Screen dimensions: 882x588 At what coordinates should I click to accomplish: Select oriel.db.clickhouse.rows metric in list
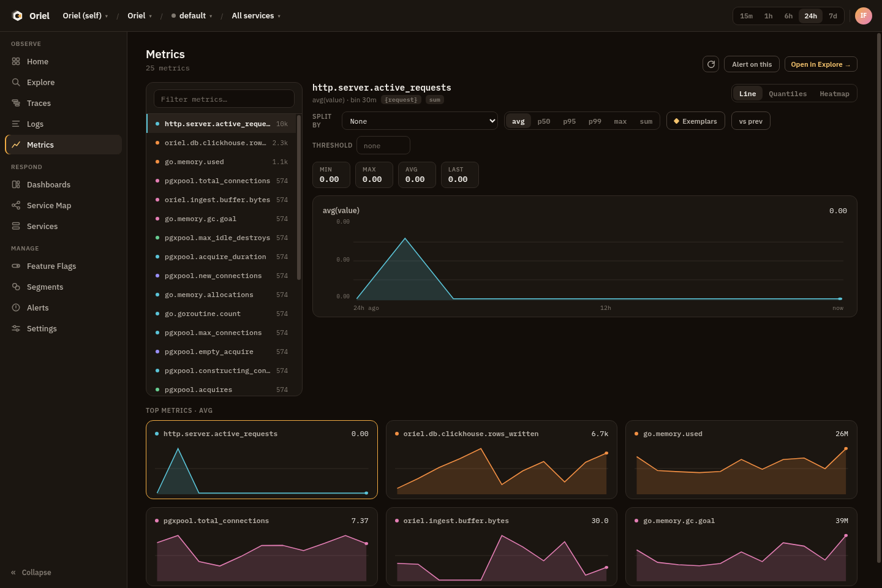222,143
